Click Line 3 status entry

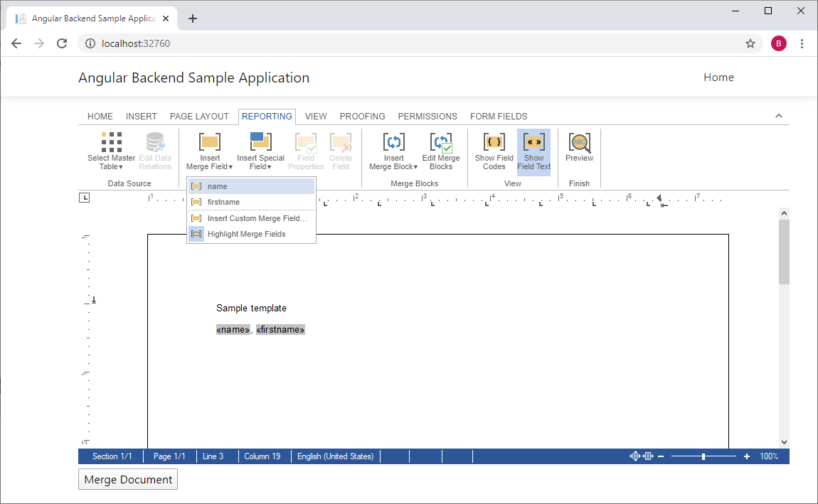click(213, 456)
